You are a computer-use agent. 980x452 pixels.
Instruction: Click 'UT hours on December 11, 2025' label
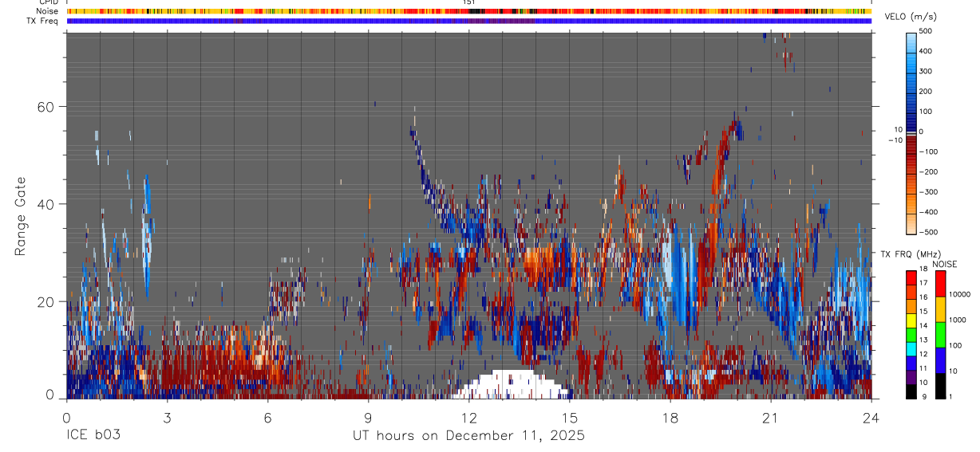click(469, 436)
